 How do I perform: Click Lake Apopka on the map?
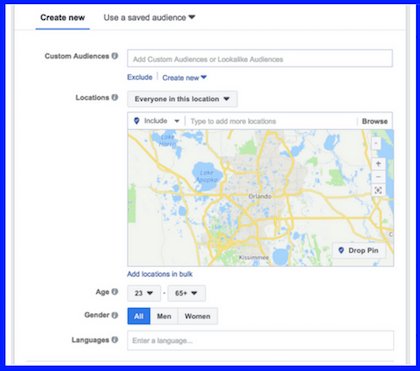pyautogui.click(x=207, y=176)
